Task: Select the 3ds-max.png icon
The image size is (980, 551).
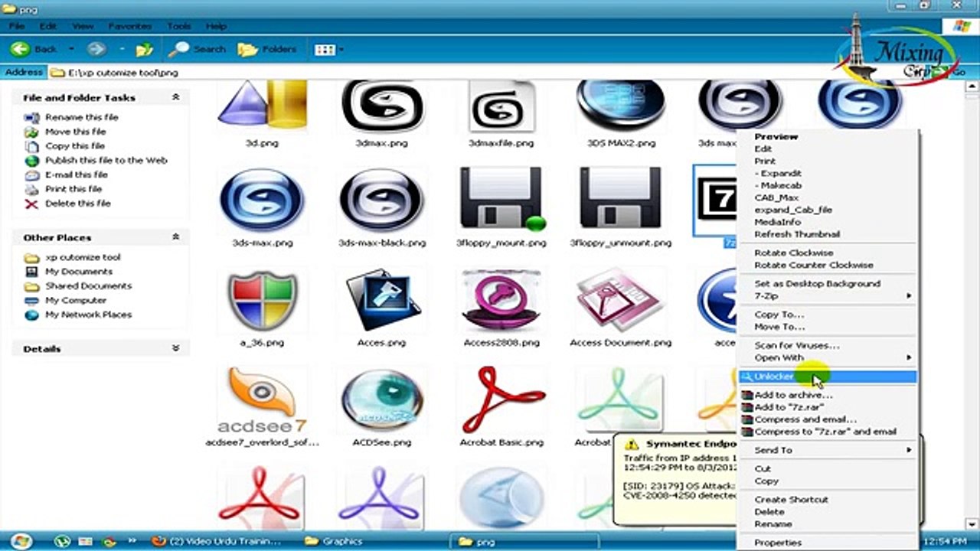Action: tap(262, 201)
